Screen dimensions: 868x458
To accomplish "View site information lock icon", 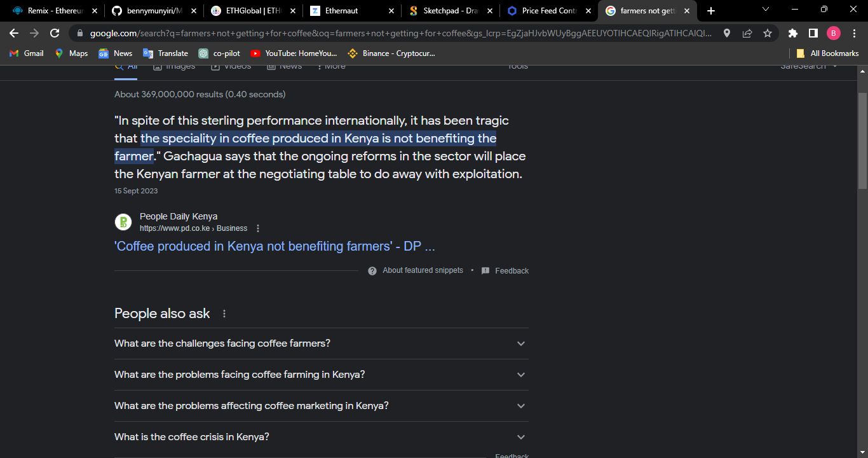I will point(79,33).
